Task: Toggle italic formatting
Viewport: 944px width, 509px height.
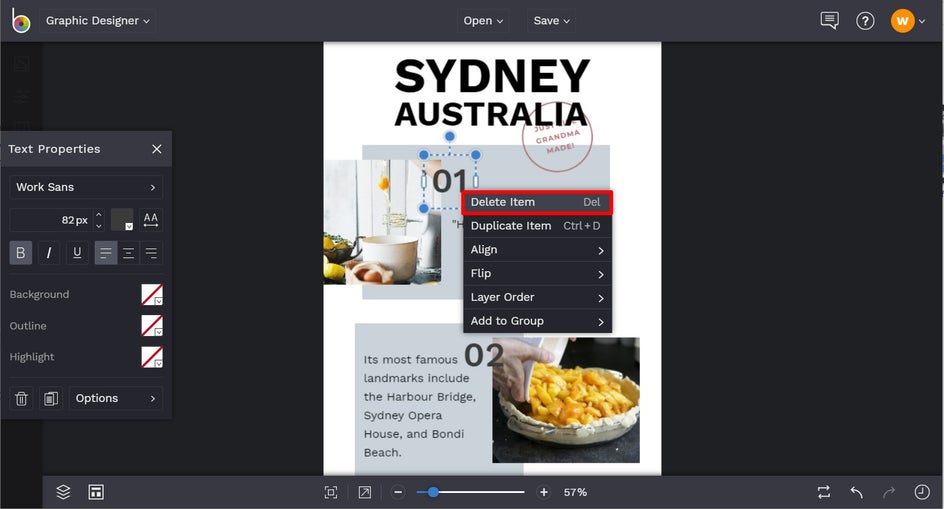Action: (49, 253)
